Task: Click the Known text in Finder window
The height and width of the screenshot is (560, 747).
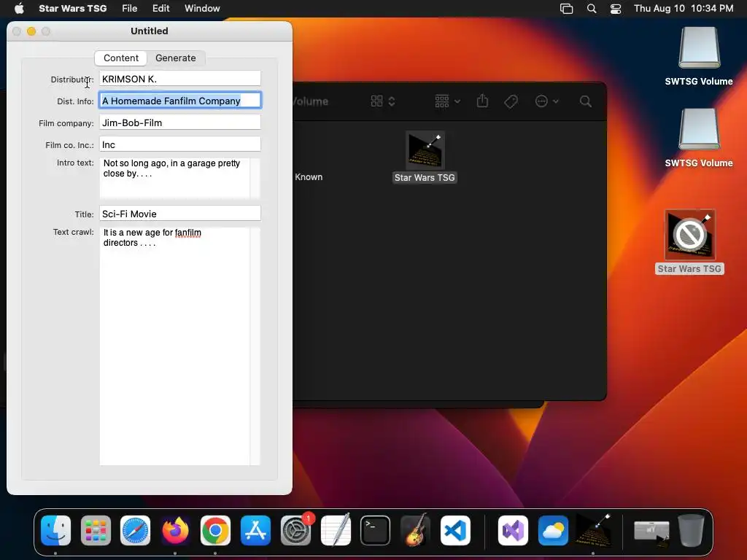Action: [309, 177]
